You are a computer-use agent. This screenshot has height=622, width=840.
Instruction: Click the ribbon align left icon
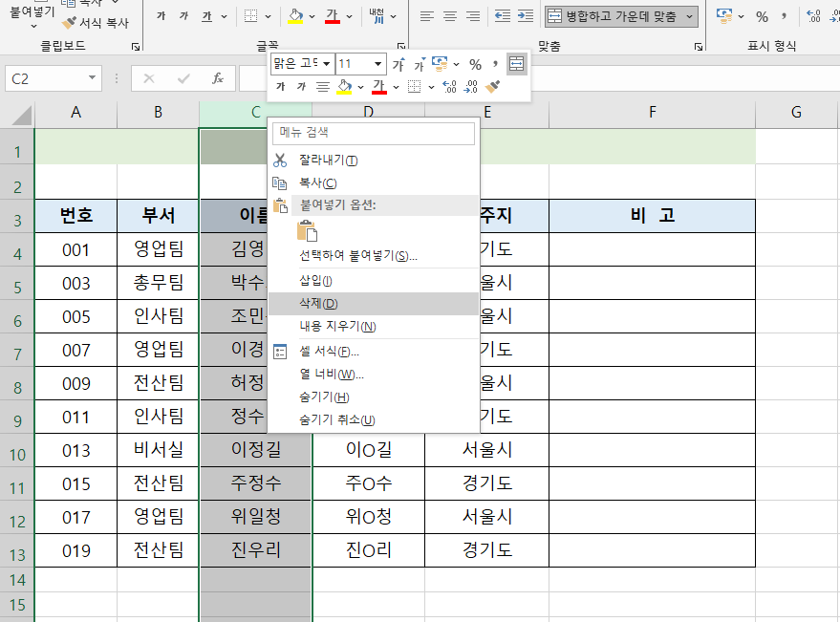click(427, 16)
